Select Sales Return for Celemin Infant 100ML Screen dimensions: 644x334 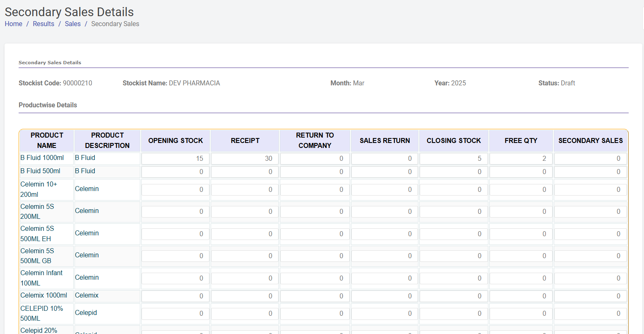pyautogui.click(x=384, y=278)
